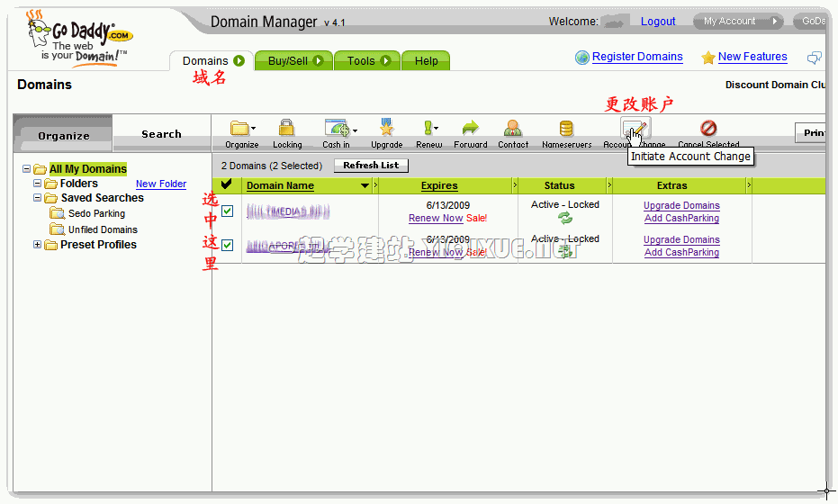Sort by the Expires column header
This screenshot has height=504, width=838.
coord(439,185)
